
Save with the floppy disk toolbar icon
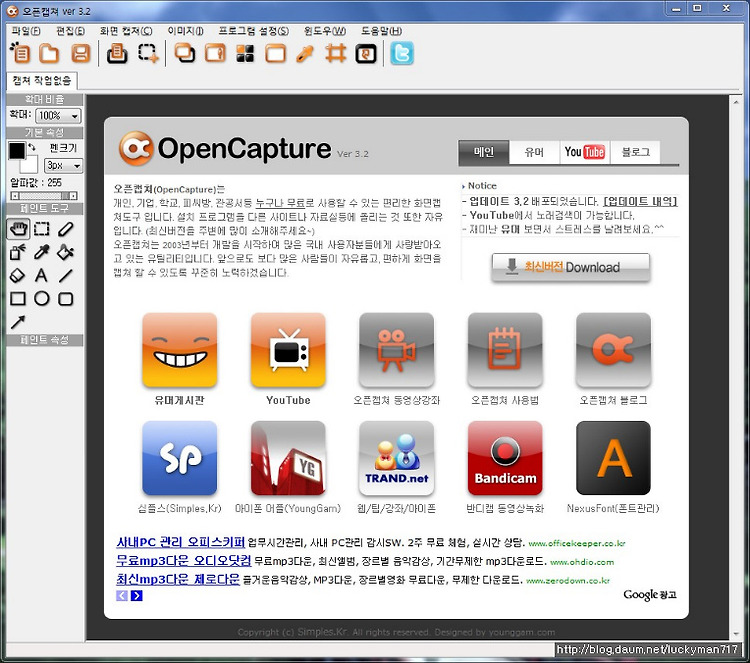pyautogui.click(x=80, y=53)
